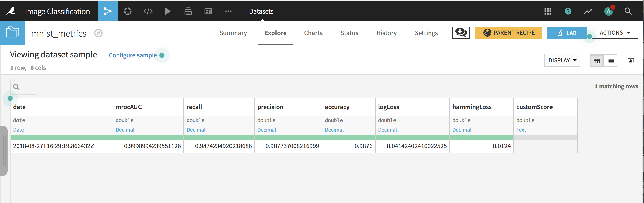Switch to list column view
The width and height of the screenshot is (644, 203).
610,61
